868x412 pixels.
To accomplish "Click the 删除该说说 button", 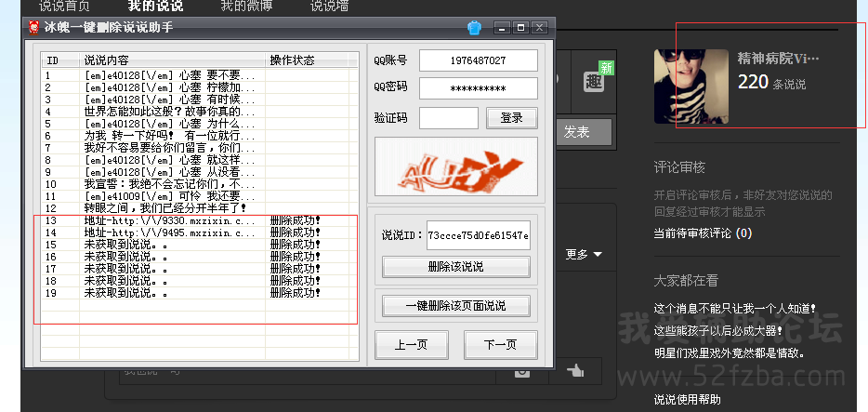I will pos(455,267).
